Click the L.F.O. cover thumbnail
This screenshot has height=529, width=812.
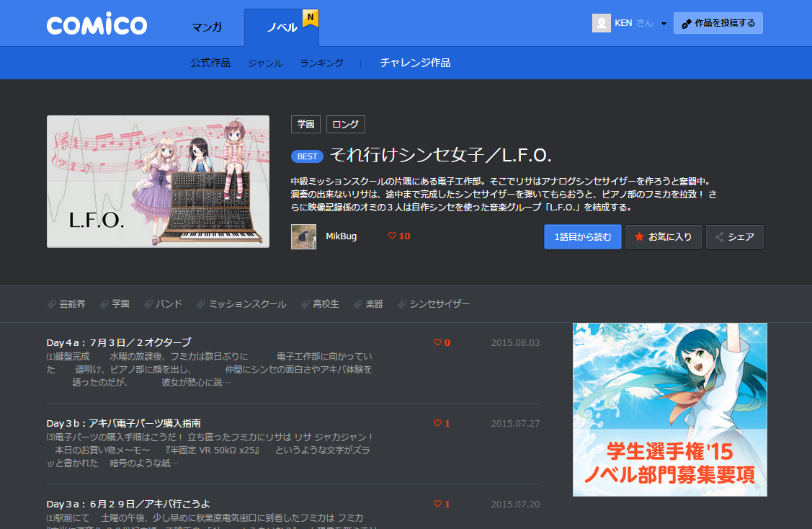158,182
